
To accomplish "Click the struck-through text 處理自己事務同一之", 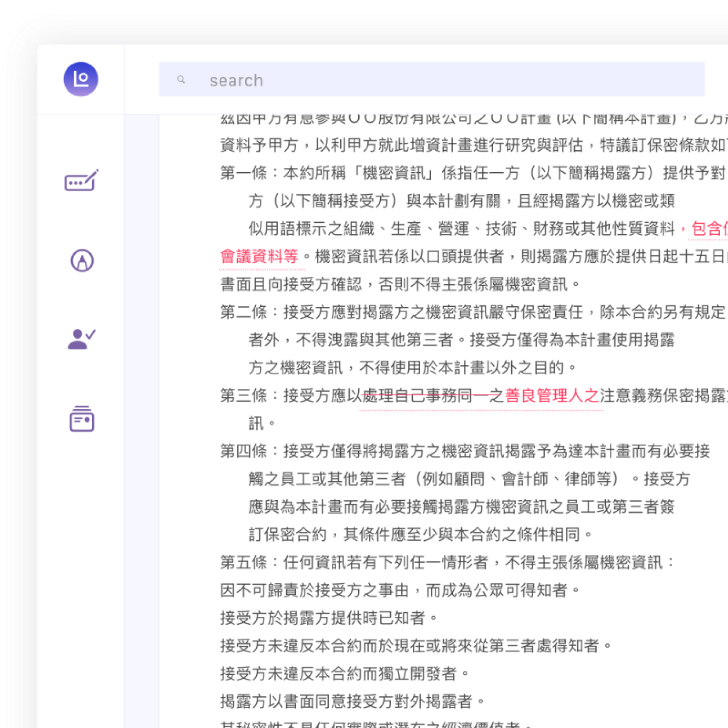I will click(432, 395).
